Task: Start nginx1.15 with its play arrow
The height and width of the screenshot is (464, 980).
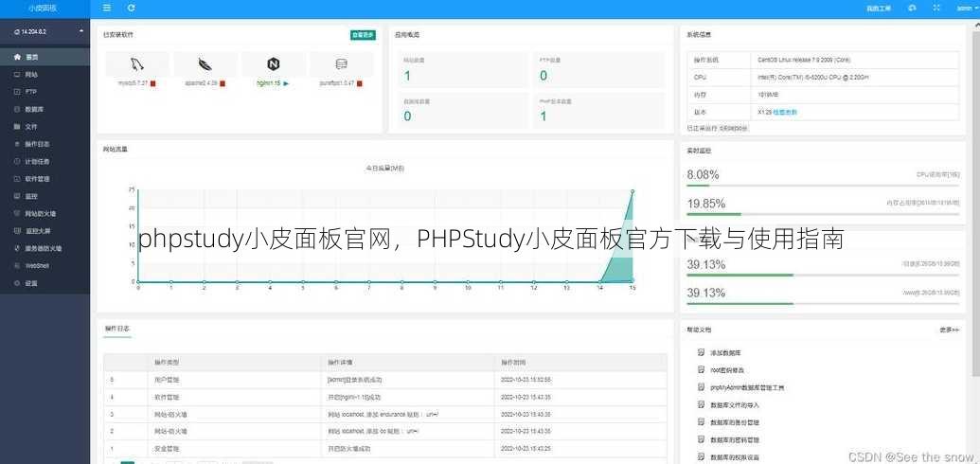Action: coord(286,83)
